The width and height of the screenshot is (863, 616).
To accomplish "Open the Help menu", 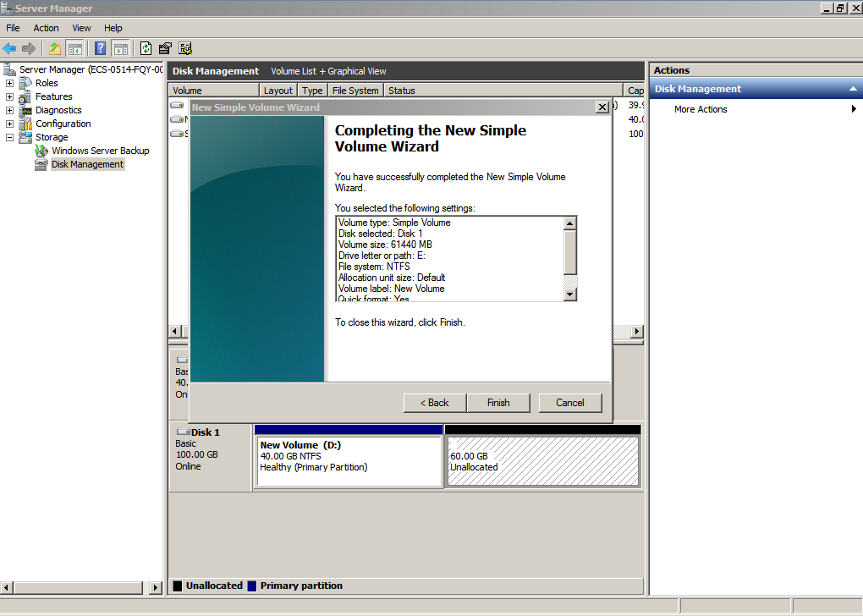I will tap(113, 28).
